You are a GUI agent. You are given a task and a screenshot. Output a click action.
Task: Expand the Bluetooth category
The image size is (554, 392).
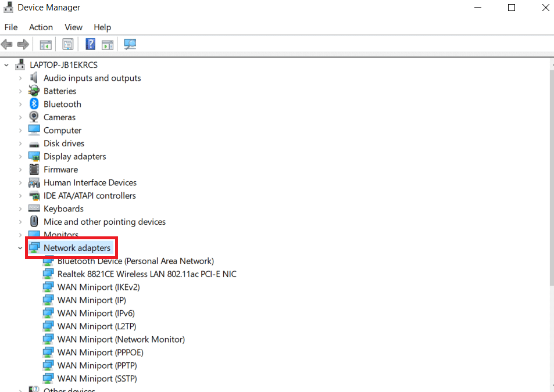pos(20,104)
